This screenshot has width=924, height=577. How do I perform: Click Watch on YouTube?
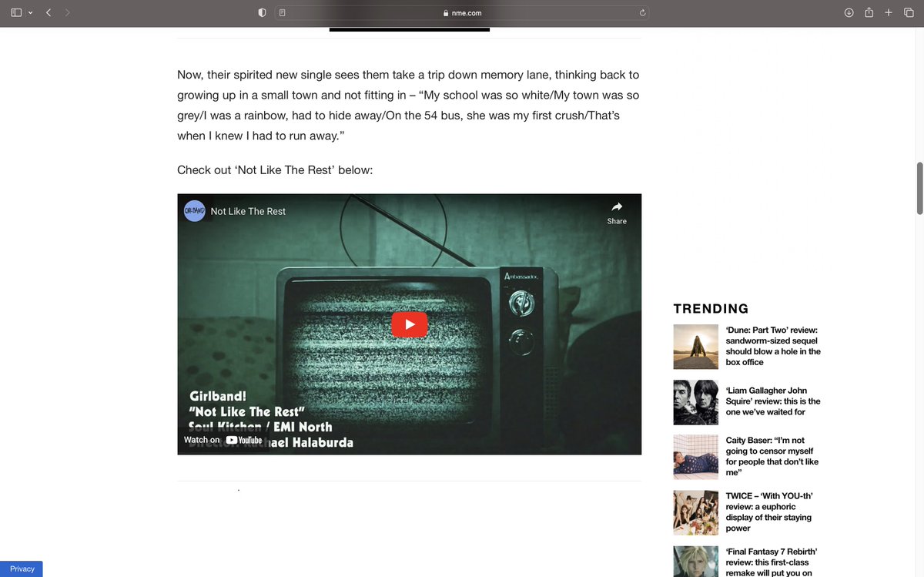(x=223, y=440)
